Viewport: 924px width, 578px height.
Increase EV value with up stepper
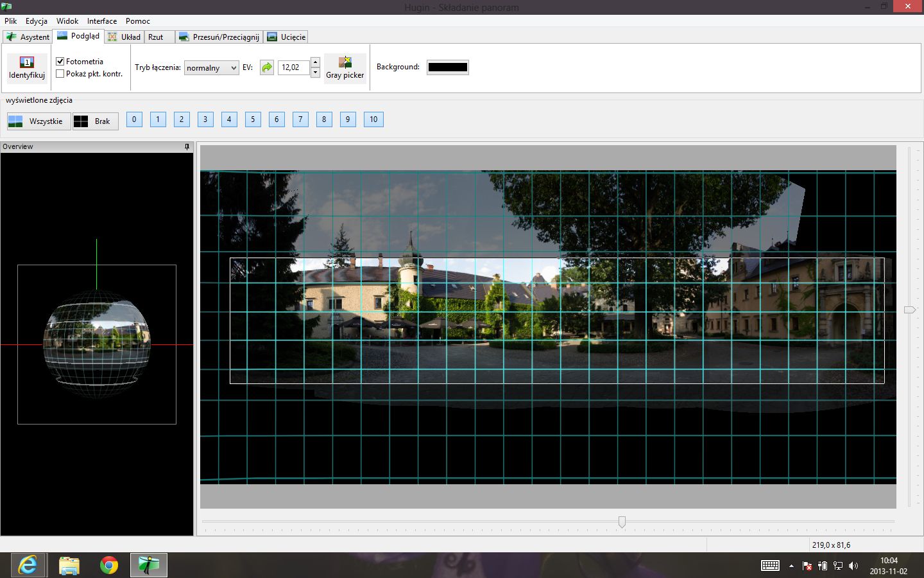[x=315, y=62]
